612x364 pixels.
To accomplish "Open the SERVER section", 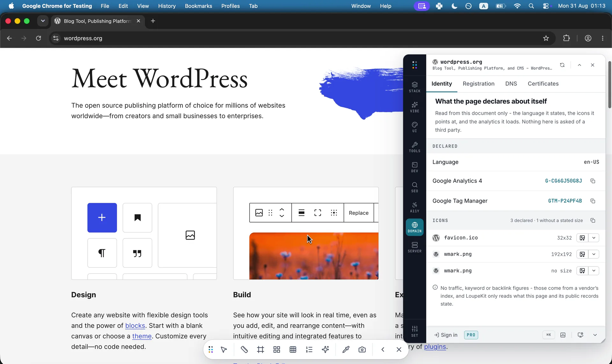I will (x=414, y=247).
